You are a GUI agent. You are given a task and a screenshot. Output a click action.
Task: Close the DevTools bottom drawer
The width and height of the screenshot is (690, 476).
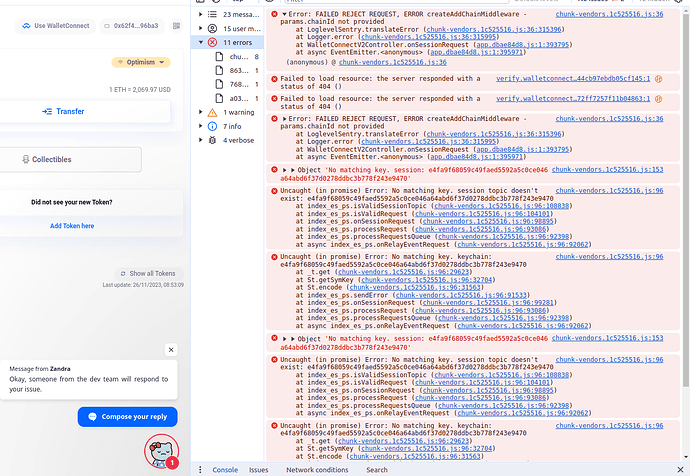680,469
